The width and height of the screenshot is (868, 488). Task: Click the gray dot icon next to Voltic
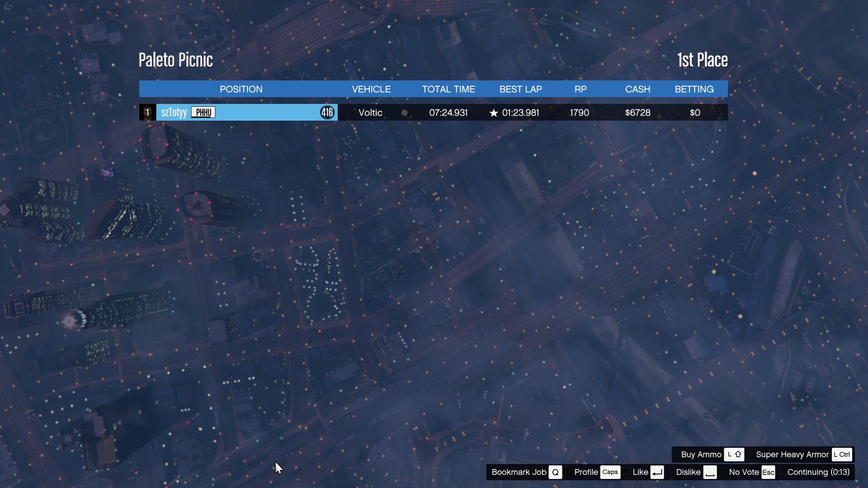[405, 113]
